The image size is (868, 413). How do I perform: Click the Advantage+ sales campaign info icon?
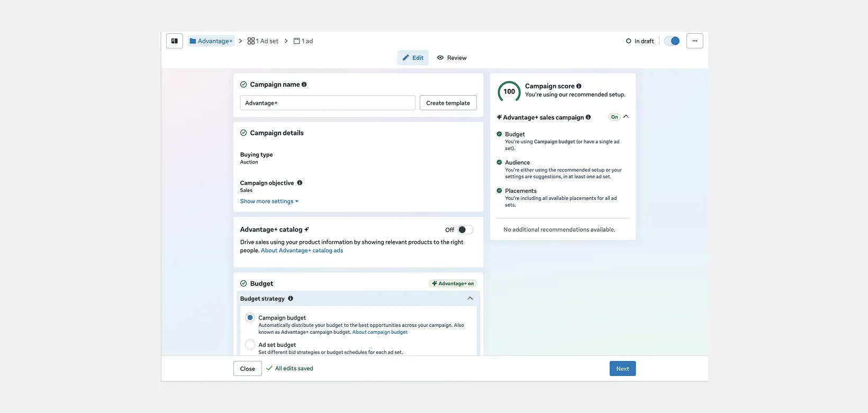pyautogui.click(x=588, y=117)
